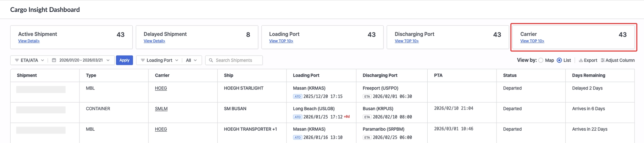Screen dimensions: 644x143
Task: Click the Export download icon
Action: pyautogui.click(x=581, y=60)
